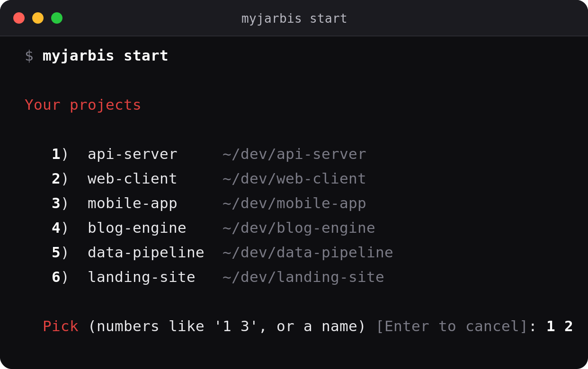Click the bold 'myjarbis start' command text
588x369 pixels.
tap(105, 56)
